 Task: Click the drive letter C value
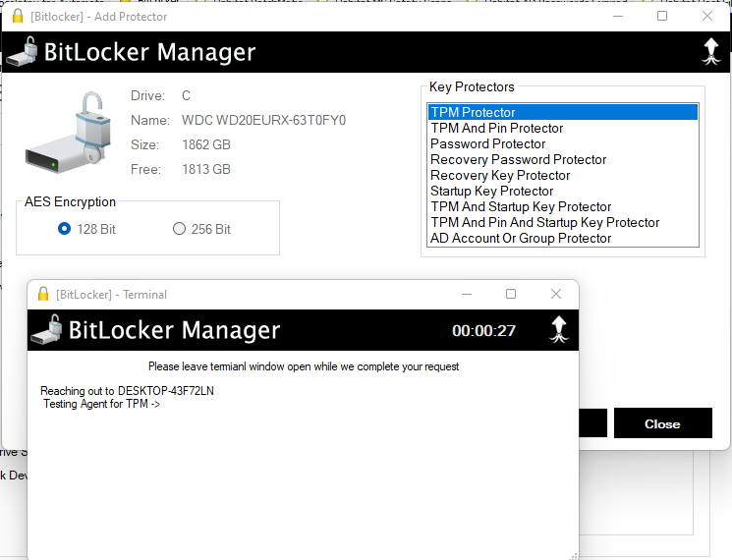[x=186, y=95]
